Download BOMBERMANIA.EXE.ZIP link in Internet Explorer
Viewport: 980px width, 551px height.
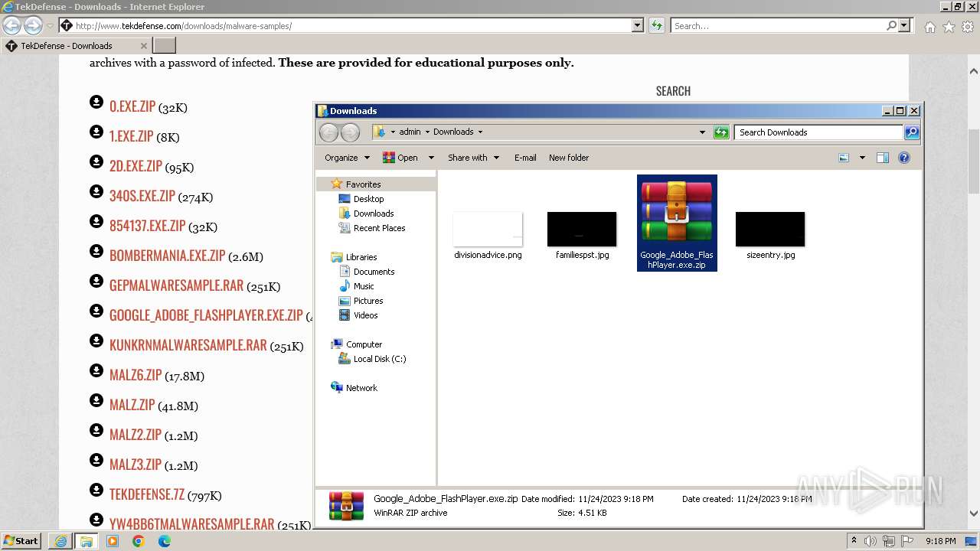(167, 256)
